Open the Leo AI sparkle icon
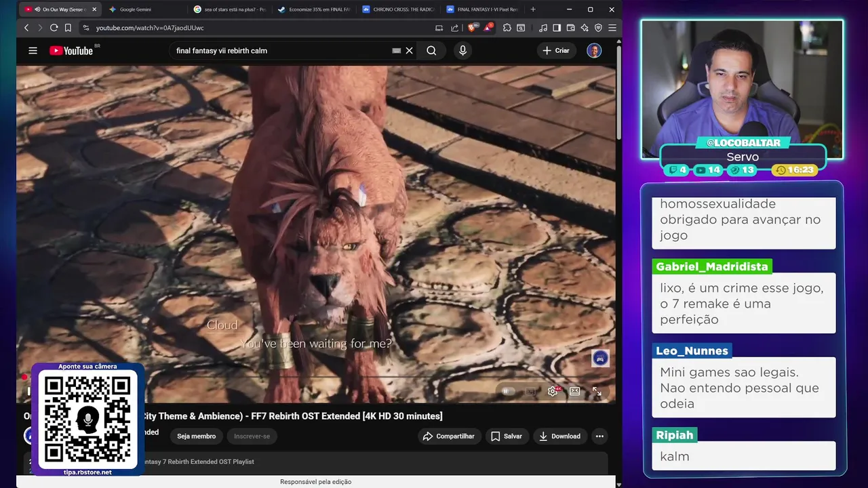This screenshot has height=488, width=868. point(584,28)
